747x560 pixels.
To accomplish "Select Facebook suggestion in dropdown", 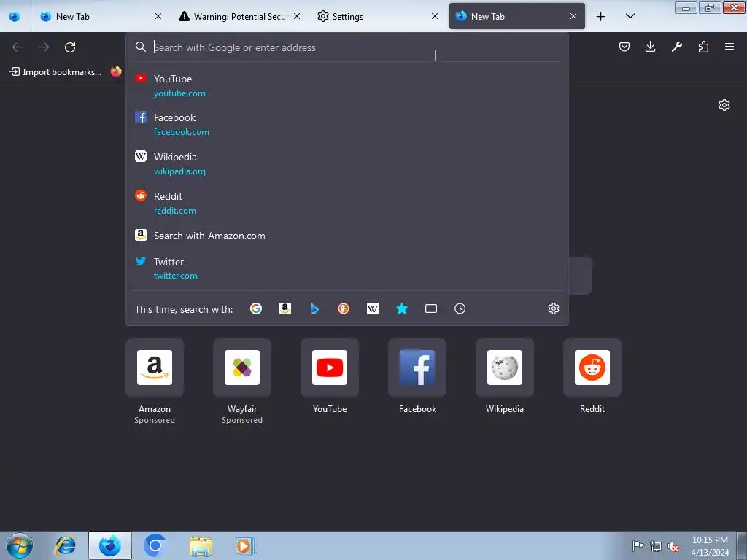I will pyautogui.click(x=347, y=124).
